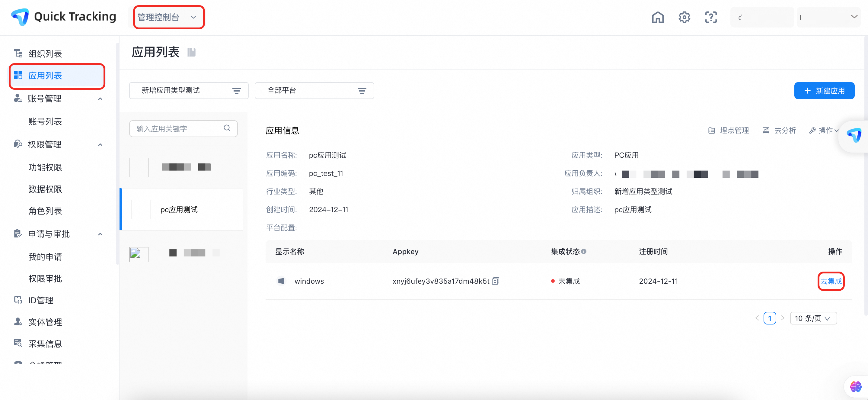Click the search magnifier in keyword box
This screenshot has height=400, width=868.
(x=227, y=128)
